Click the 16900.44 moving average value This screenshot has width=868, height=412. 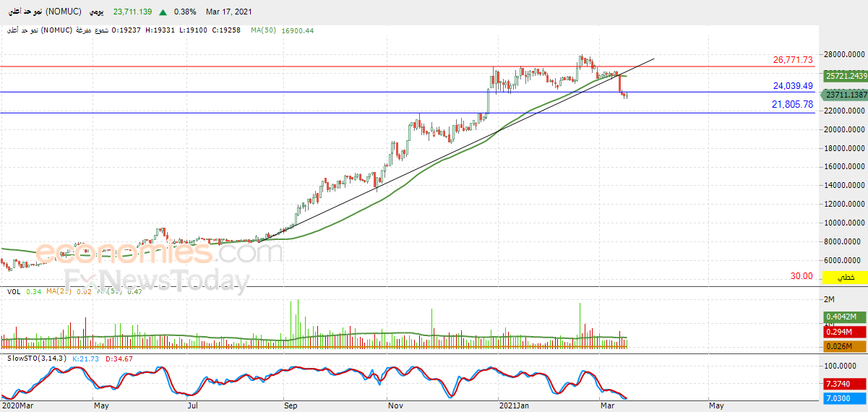[x=299, y=30]
